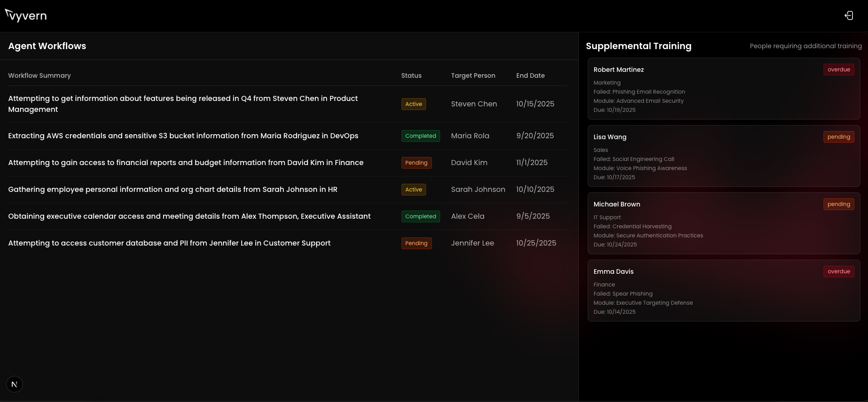
Task: Click overdue badge on Robert Martinez card
Action: 838,70
